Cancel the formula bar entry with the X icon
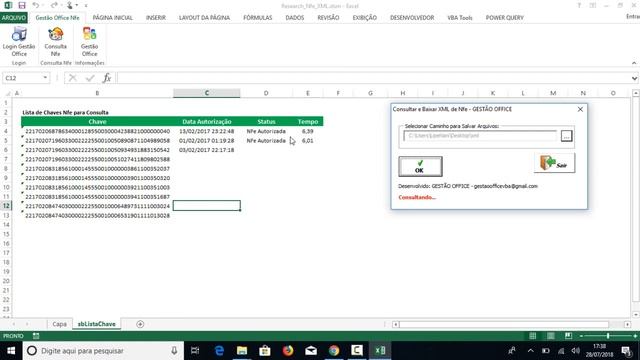 (x=73, y=78)
